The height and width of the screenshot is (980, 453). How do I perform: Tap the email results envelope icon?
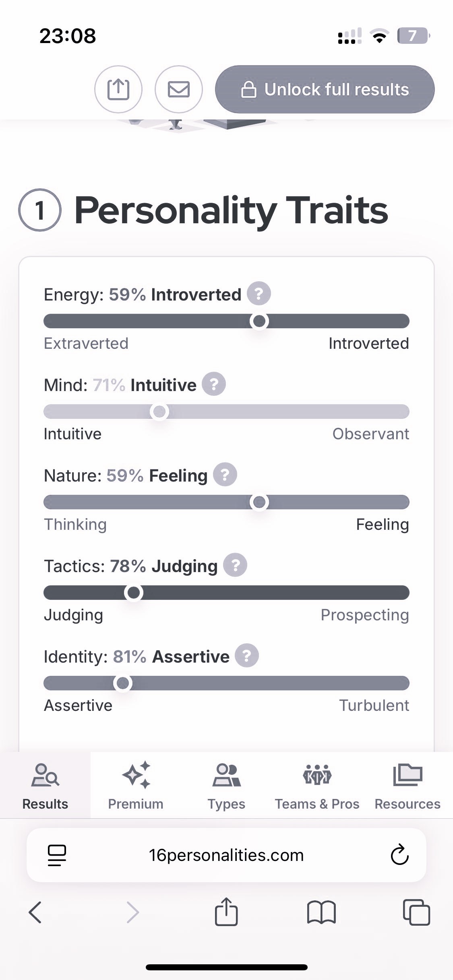[x=178, y=89]
